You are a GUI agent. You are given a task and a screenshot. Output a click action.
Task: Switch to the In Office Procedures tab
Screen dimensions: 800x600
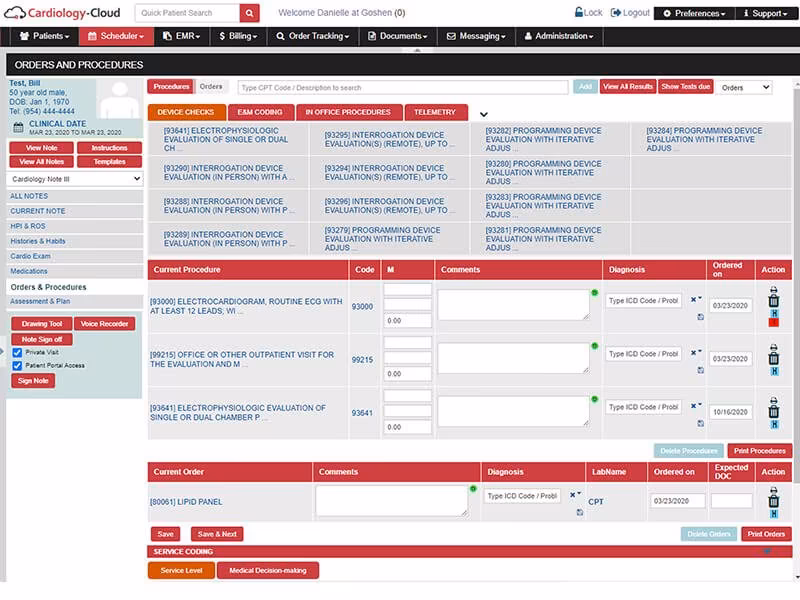tap(348, 112)
